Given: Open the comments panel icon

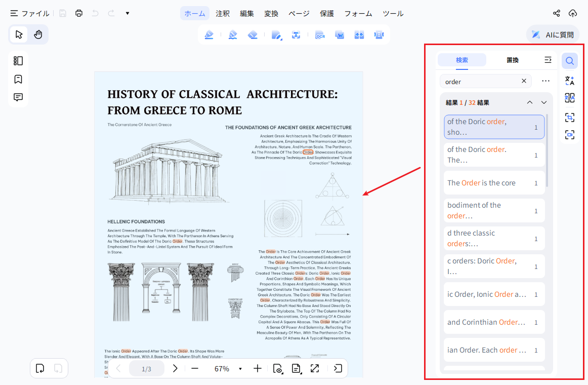Looking at the screenshot, I should click(18, 97).
